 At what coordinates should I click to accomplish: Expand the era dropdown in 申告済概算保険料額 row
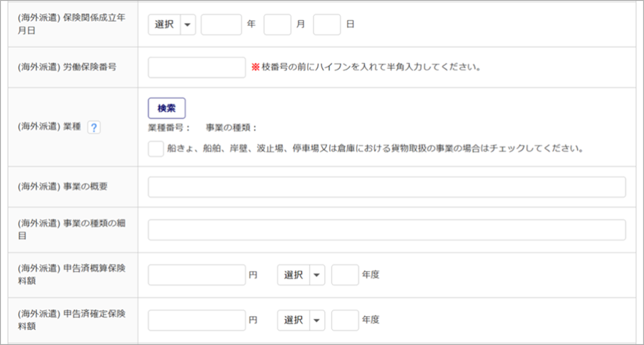click(301, 275)
